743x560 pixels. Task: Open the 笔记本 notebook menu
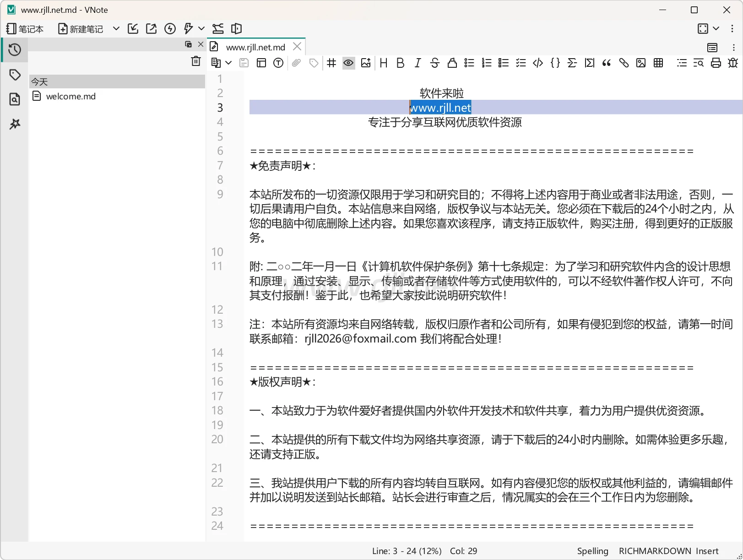(x=25, y=29)
